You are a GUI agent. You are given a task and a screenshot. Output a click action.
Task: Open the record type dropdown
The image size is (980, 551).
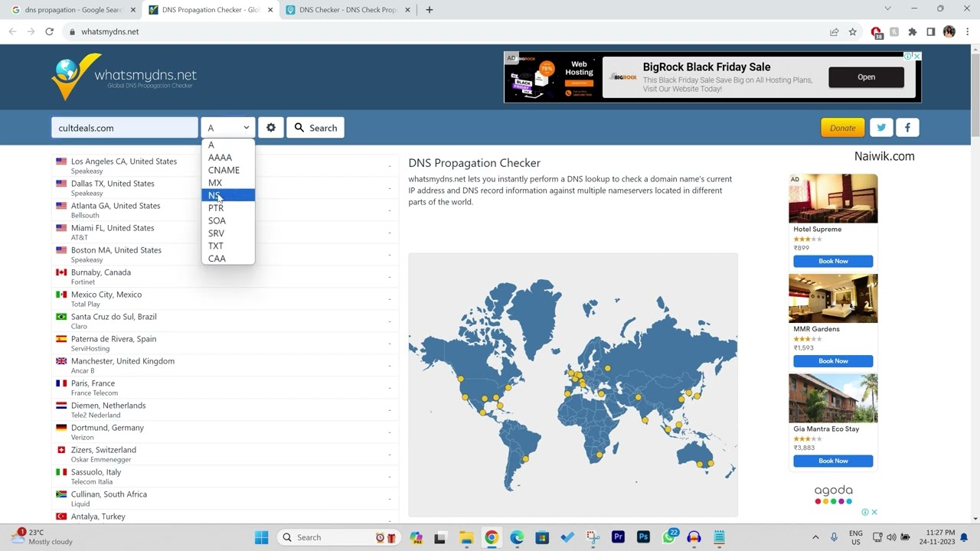227,128
